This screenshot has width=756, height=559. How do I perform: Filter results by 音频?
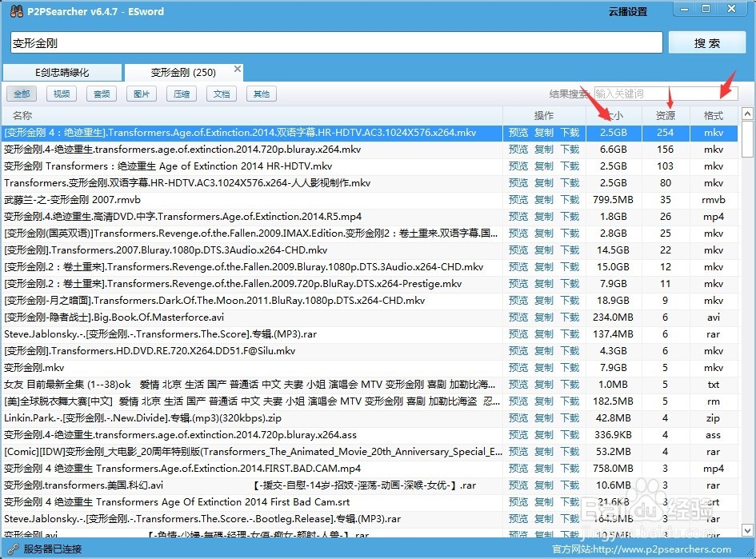(102, 94)
